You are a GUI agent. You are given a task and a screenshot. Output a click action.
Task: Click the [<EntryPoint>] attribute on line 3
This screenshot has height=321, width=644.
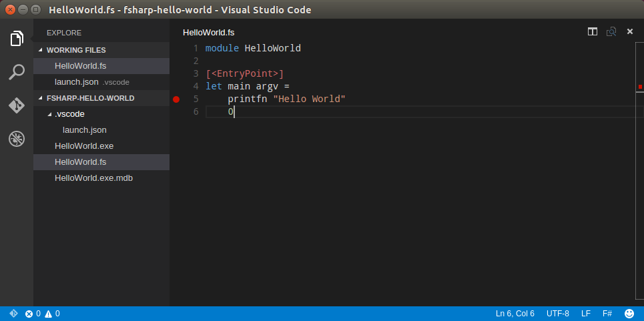(245, 74)
